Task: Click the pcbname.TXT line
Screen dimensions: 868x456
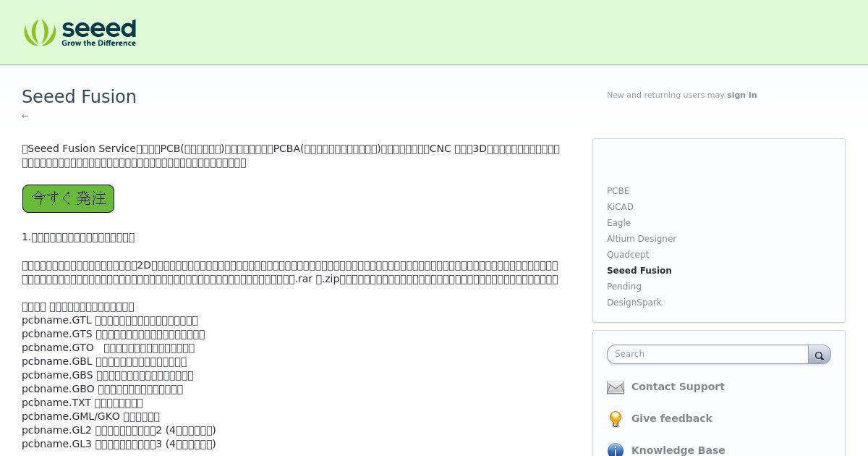Action: [82, 403]
